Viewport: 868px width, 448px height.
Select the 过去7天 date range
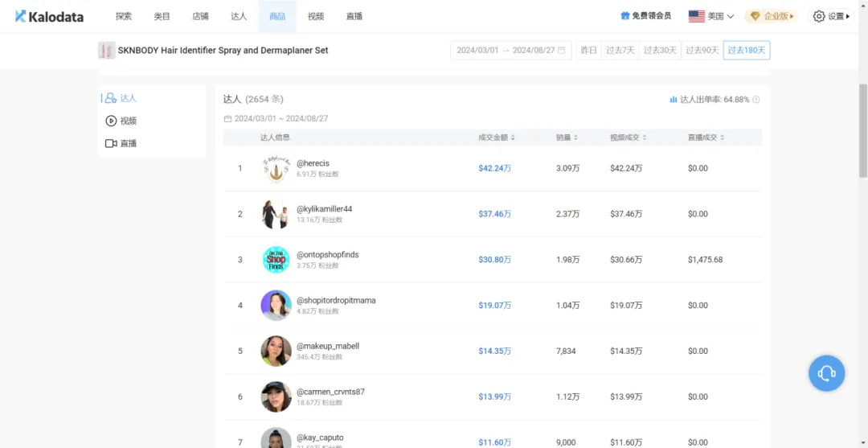click(x=620, y=51)
